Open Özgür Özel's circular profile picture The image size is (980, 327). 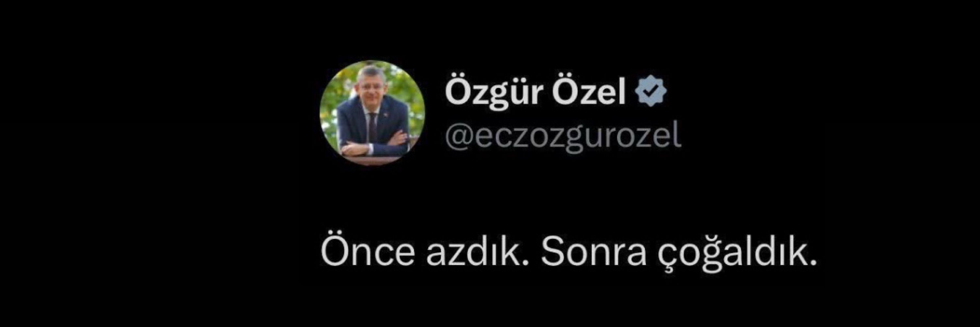(x=372, y=113)
